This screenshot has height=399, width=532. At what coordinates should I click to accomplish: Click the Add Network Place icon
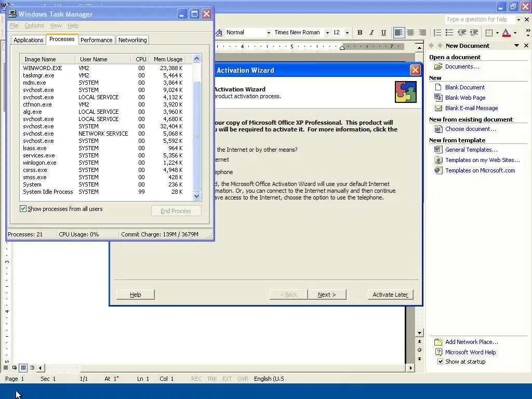click(x=438, y=342)
